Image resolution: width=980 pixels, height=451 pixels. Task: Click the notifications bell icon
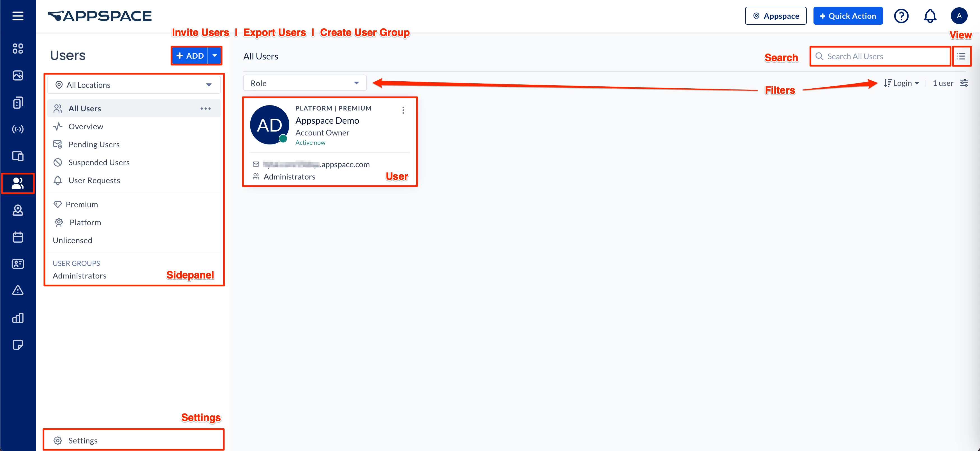pos(930,16)
